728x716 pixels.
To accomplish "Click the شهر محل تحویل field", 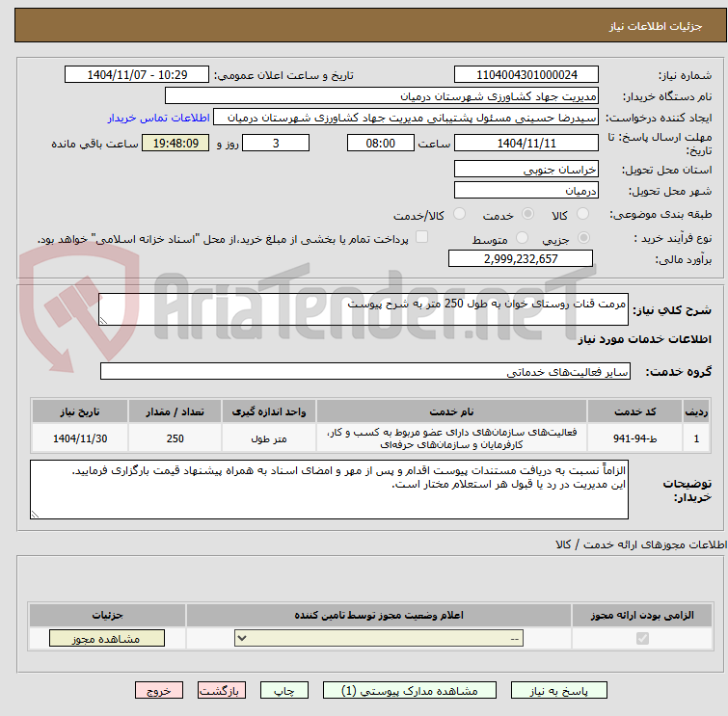I will [x=526, y=190].
